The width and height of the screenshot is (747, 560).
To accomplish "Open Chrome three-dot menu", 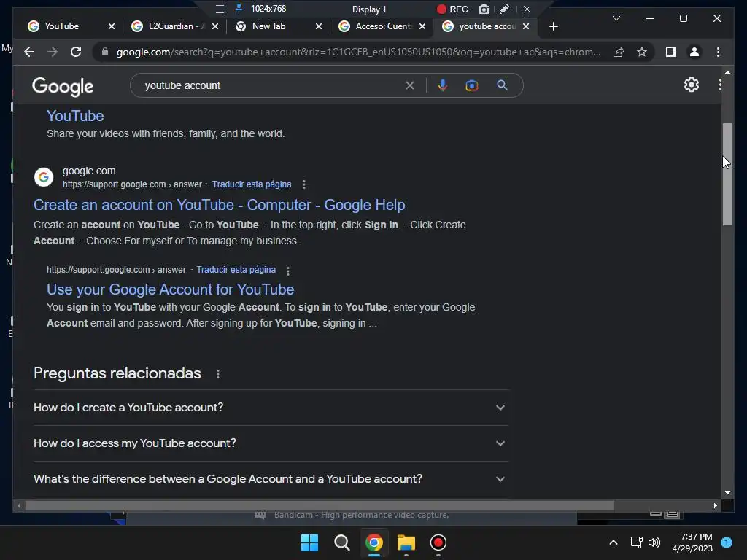I will pyautogui.click(x=718, y=52).
